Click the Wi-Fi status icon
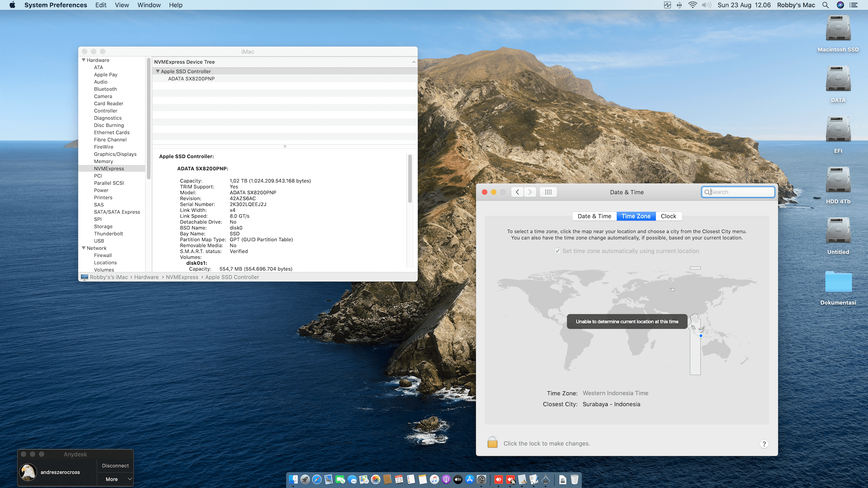The width and height of the screenshot is (868, 488). [x=693, y=5]
